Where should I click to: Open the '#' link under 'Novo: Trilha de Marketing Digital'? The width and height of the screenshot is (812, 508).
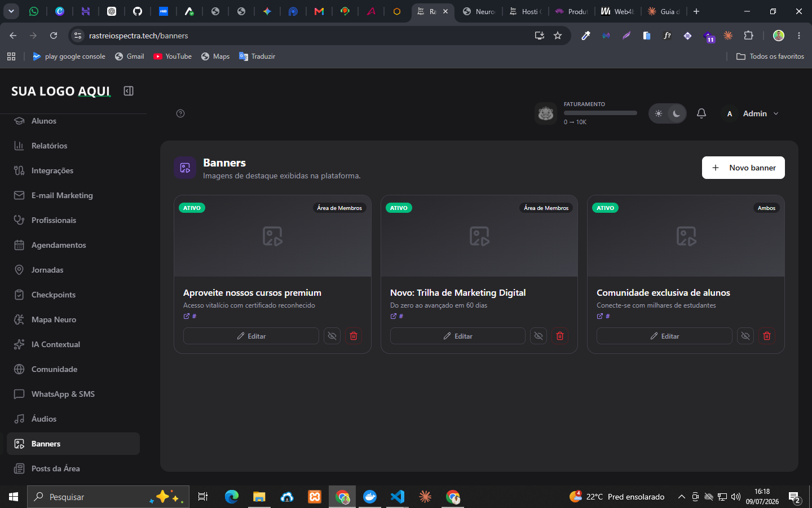pyautogui.click(x=397, y=316)
